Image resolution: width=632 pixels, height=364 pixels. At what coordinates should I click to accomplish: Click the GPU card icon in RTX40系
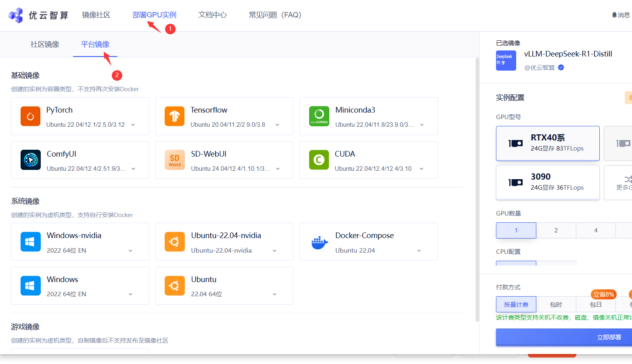(515, 143)
